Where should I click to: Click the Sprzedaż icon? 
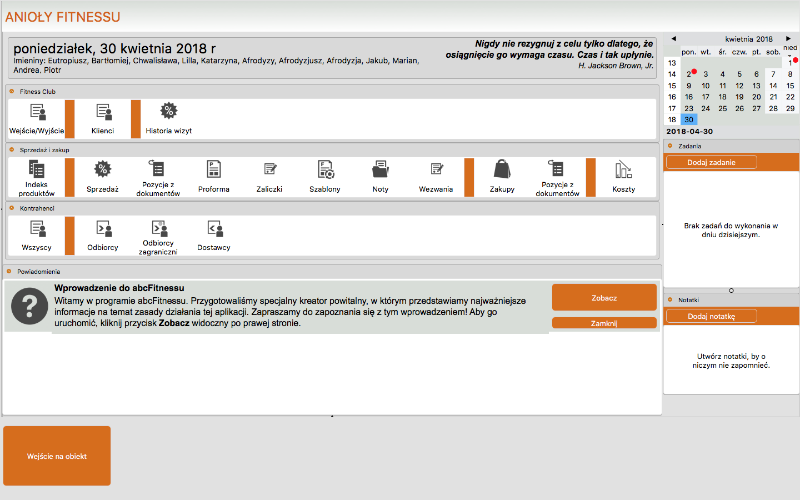click(102, 170)
